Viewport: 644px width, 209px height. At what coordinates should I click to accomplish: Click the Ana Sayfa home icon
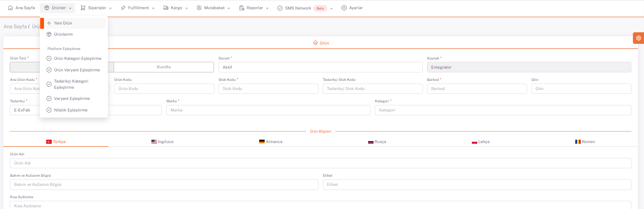[11, 8]
